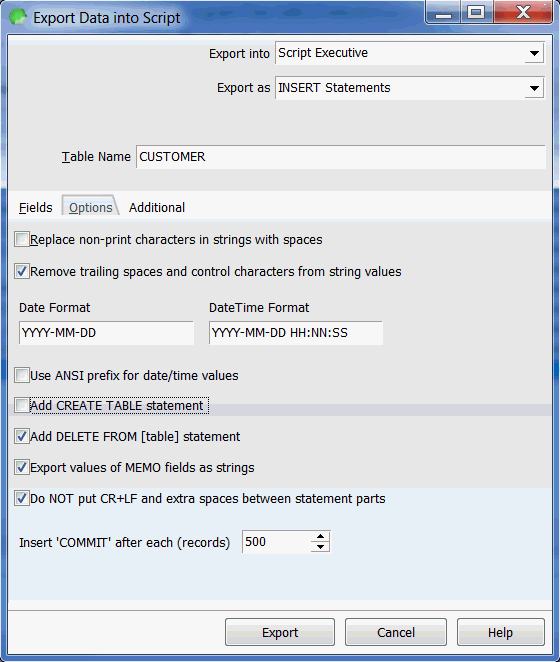This screenshot has width=560, height=662.
Task: Check Add CREATE TABLE statement
Action: [22, 405]
